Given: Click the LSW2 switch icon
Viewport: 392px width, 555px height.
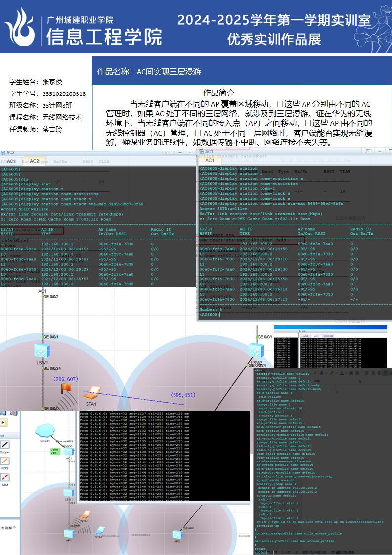Looking at the screenshot, I should tap(256, 351).
